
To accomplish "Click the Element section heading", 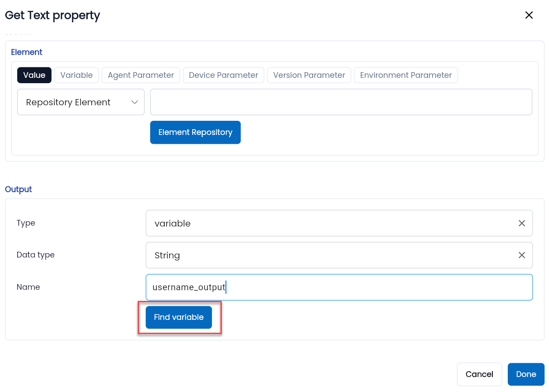I will pos(27,52).
